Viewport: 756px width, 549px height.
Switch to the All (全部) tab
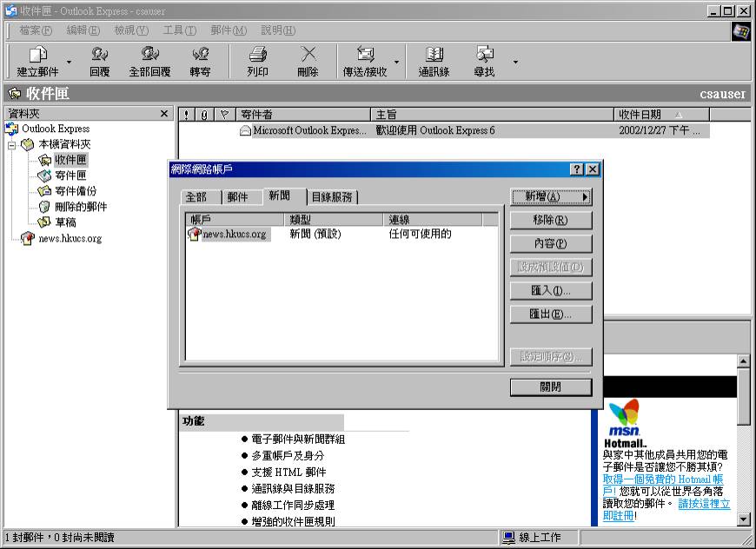coord(200,197)
